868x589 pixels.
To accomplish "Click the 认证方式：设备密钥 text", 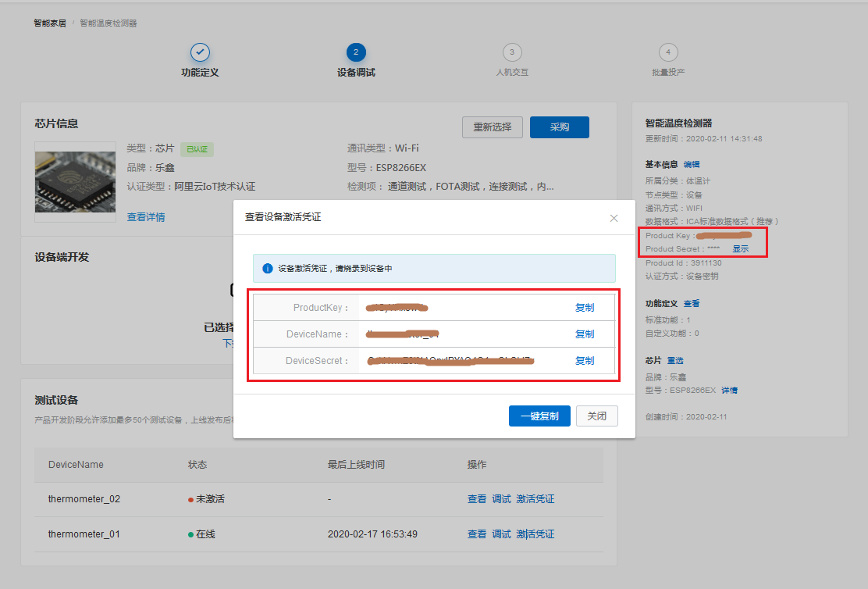I will tap(681, 277).
